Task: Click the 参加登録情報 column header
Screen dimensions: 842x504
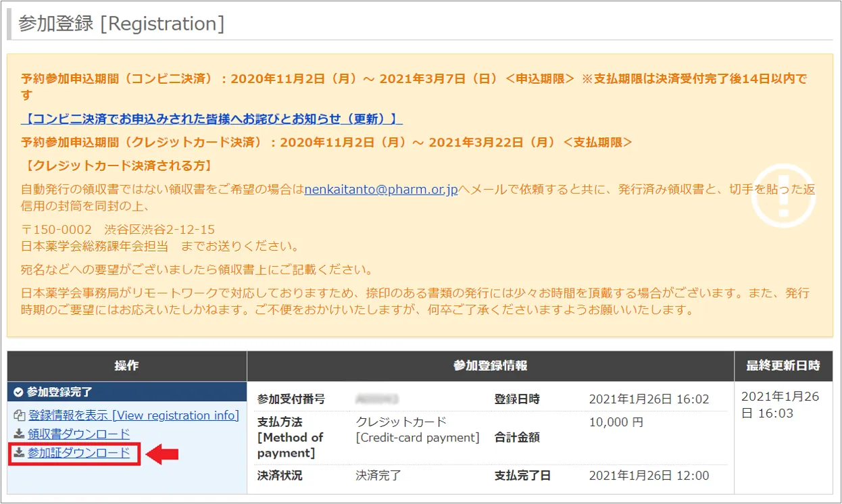Action: (490, 366)
